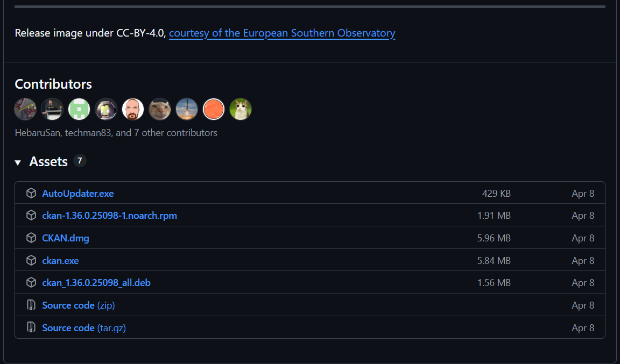Open the first contributor avatar on the left
This screenshot has height=364, width=620.
pos(25,109)
